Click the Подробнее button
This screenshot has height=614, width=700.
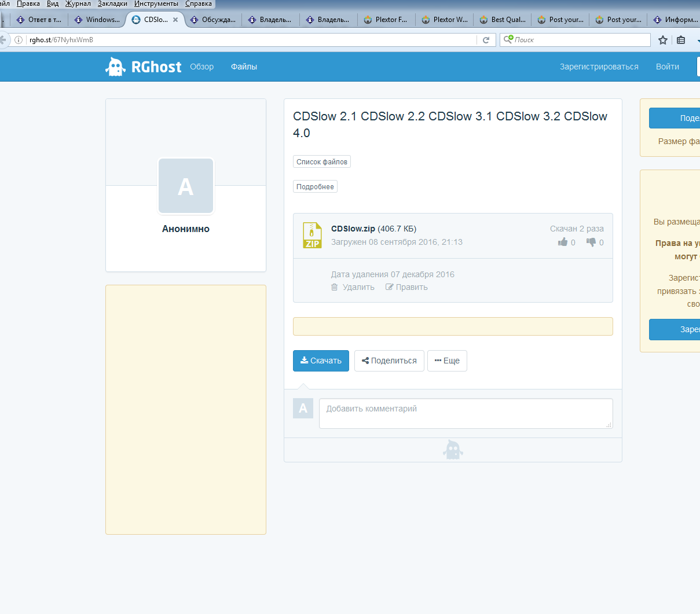click(315, 186)
